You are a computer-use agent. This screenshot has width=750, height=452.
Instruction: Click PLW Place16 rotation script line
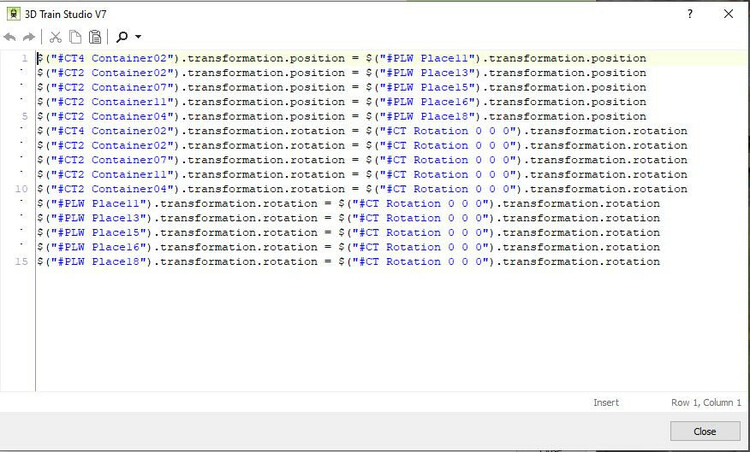point(348,247)
